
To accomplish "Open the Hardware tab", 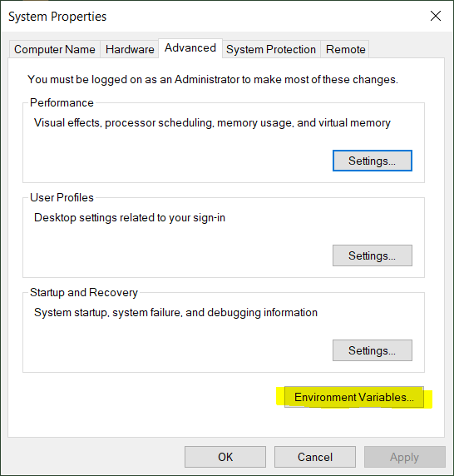I will coord(130,49).
